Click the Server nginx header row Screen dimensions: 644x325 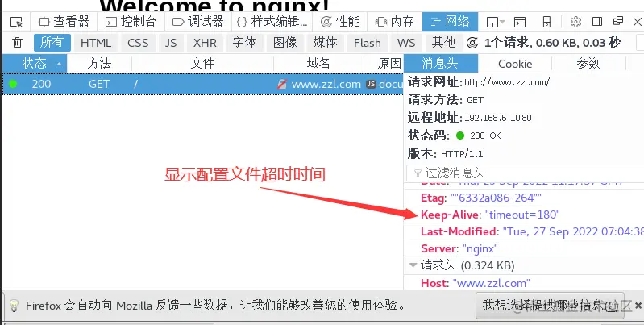tap(524, 248)
